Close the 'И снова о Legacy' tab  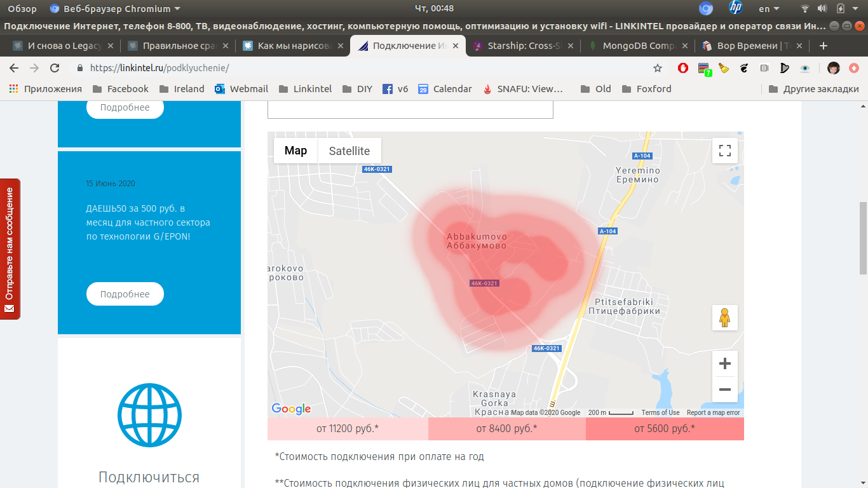pos(111,46)
